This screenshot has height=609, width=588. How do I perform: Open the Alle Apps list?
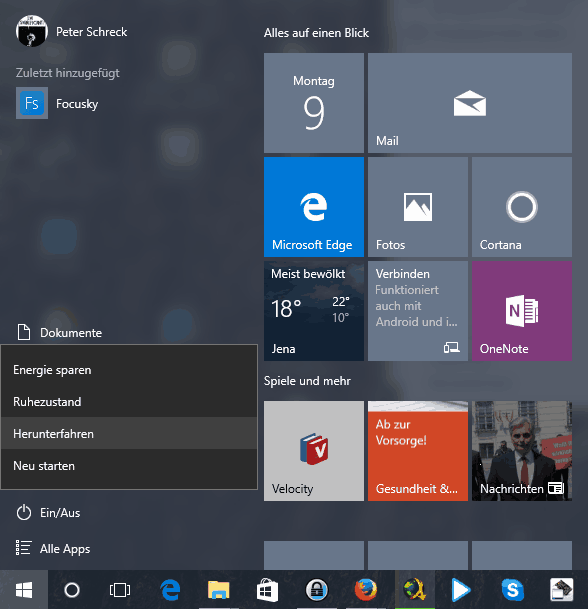pyautogui.click(x=53, y=548)
